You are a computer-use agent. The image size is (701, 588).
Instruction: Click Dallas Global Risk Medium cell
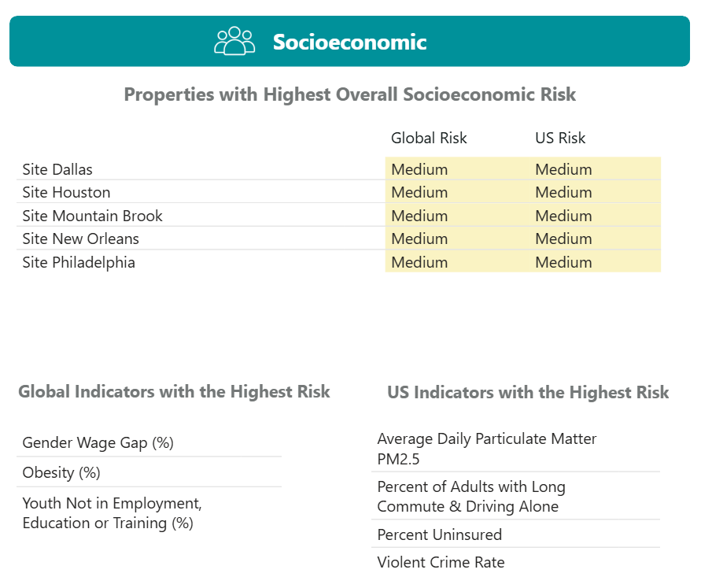pyautogui.click(x=419, y=169)
